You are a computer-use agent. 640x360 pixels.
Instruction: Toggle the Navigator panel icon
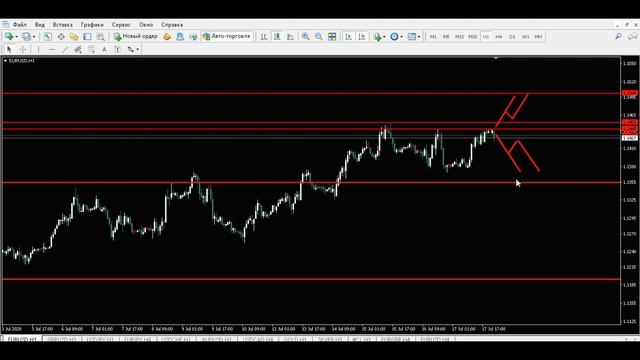pos(74,37)
